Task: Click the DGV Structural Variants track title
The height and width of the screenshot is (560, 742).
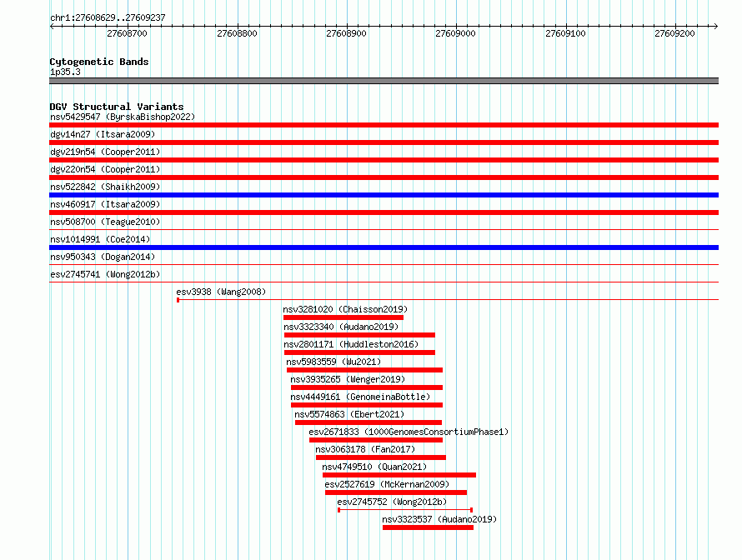Action: pos(117,107)
